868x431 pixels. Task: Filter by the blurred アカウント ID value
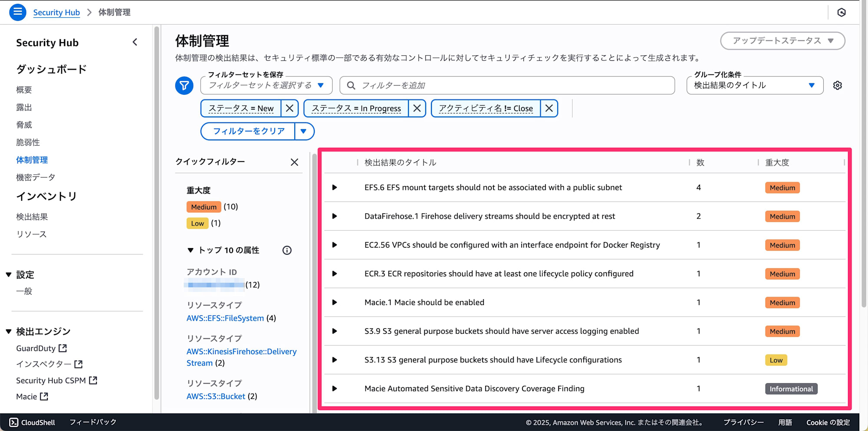[x=214, y=285]
